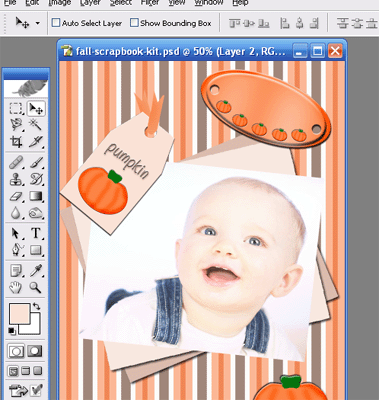Viewport: 379px width, 400px height.
Task: Click the baby photo on the canvas
Action: tap(203, 263)
